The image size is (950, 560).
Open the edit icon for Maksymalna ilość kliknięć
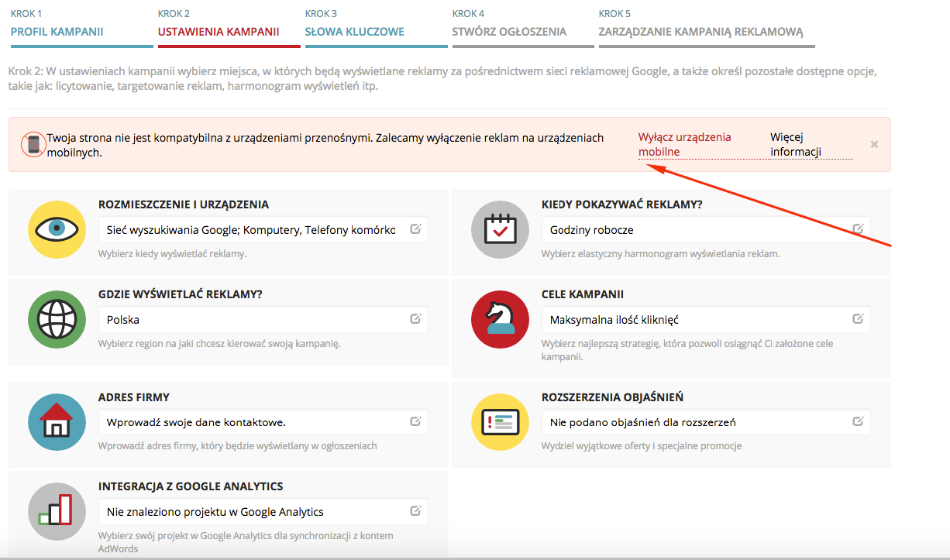pos(857,318)
